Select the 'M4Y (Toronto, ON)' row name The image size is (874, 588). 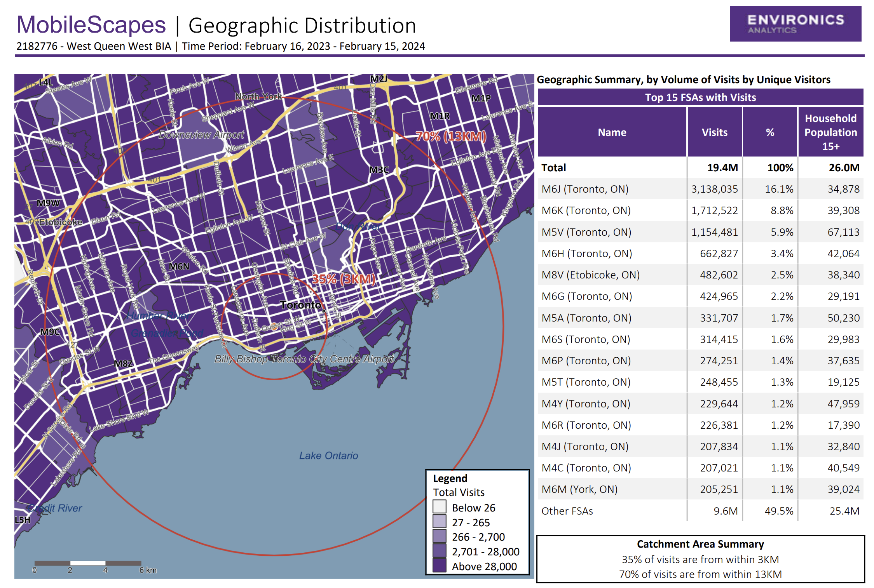(x=586, y=404)
